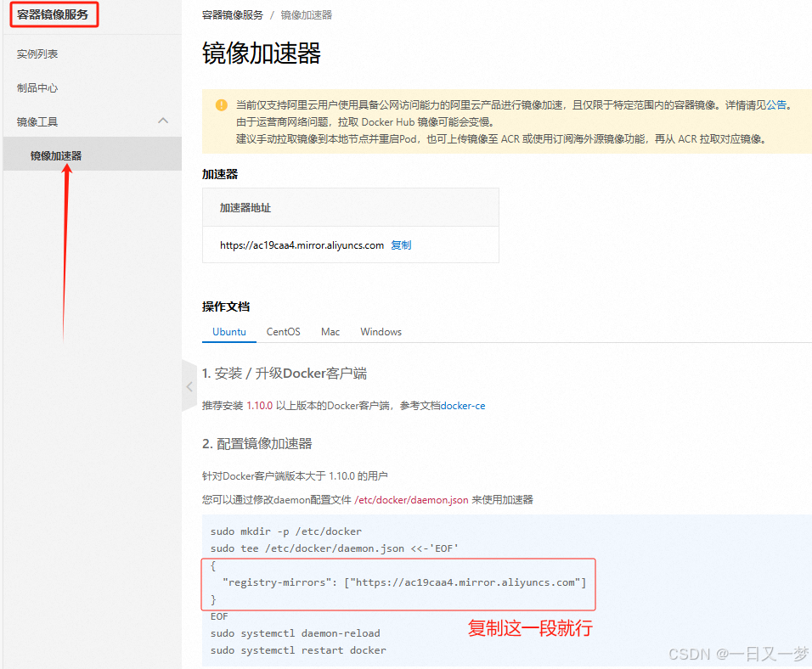Viewport: 812px width, 669px height.
Task: Click the '1. 安装 / 升级Docker客户端' heading
Action: pyautogui.click(x=285, y=374)
